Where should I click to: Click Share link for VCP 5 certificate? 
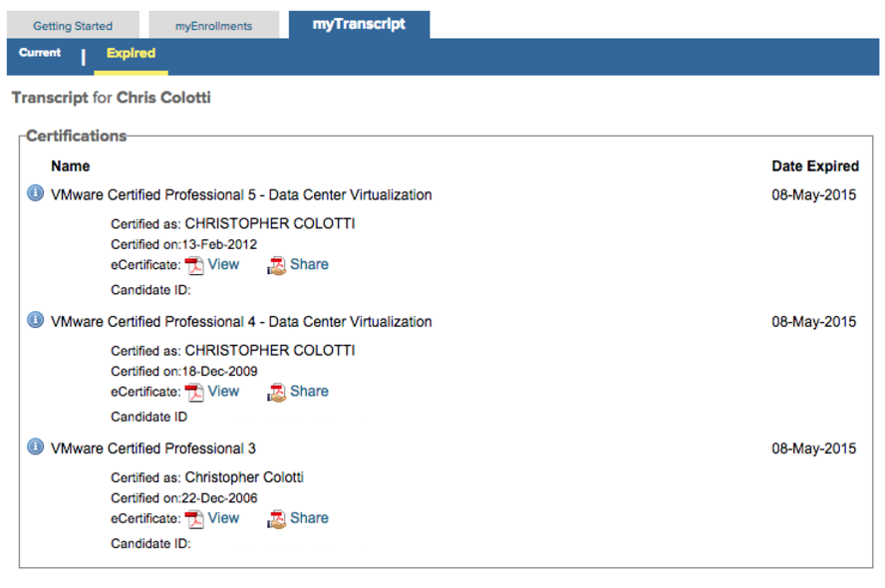(309, 264)
